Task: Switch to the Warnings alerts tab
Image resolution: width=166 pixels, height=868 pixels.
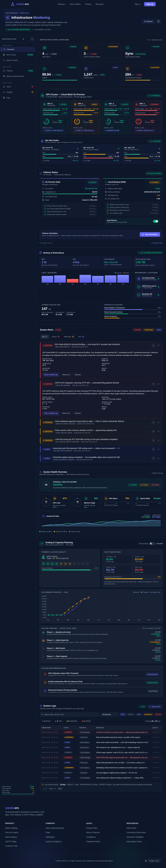Action: [69, 337]
